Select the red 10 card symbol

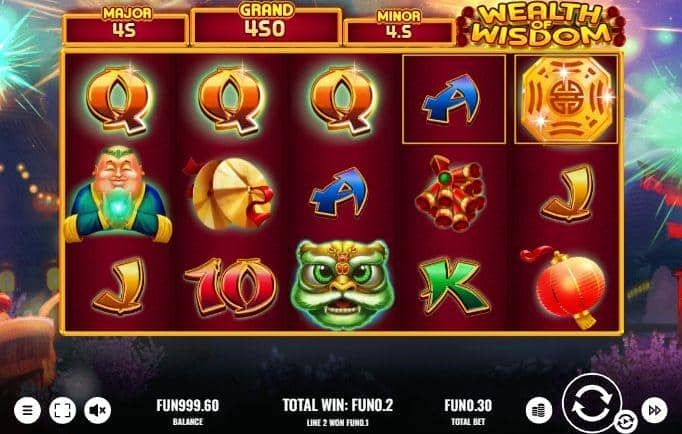click(x=231, y=286)
